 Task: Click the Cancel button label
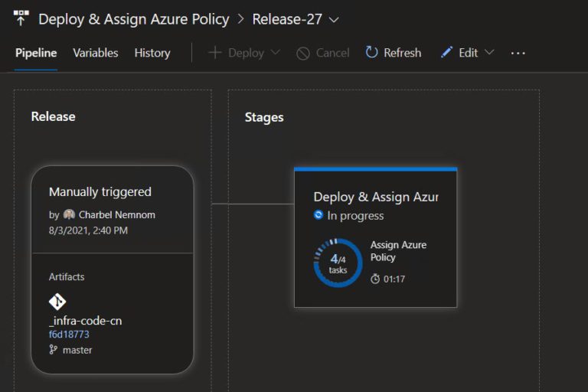click(332, 53)
